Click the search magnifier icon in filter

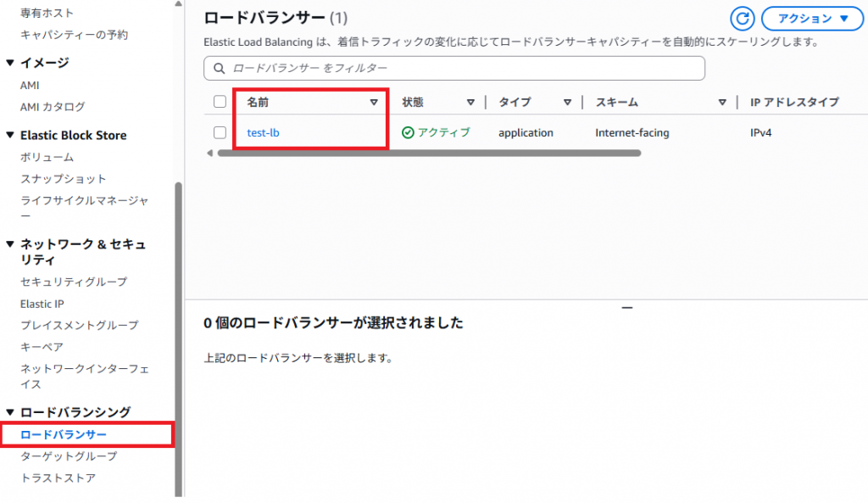220,68
